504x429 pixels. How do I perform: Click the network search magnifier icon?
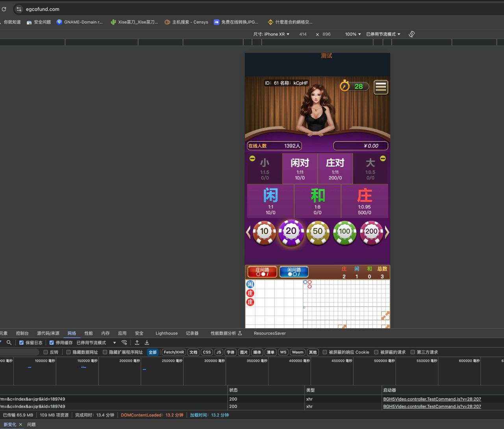tap(9, 343)
